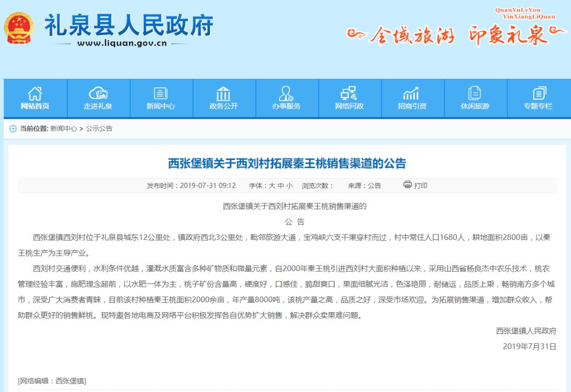571x392 pixels.
Task: Click the 政务公开 government building icon
Action: coord(223,94)
